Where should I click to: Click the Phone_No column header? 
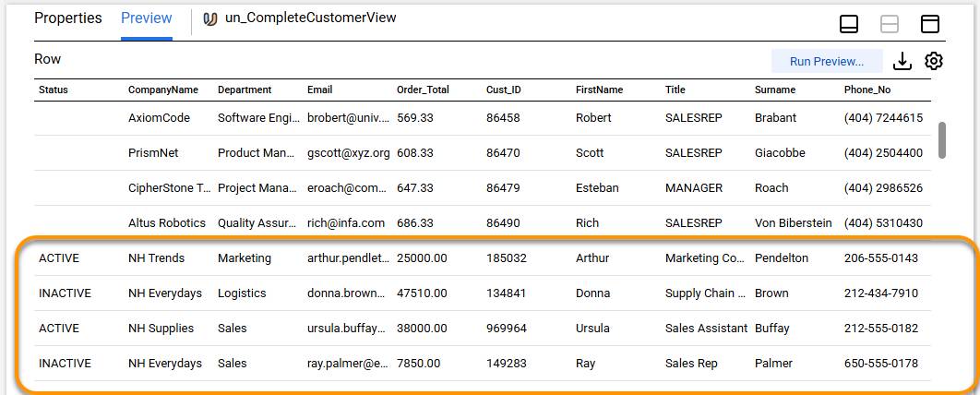tap(866, 90)
